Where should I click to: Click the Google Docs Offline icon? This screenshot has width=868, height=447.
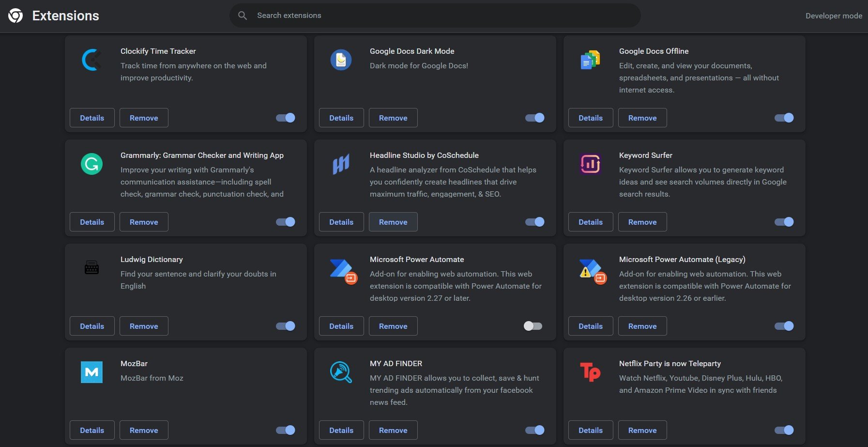coord(590,60)
